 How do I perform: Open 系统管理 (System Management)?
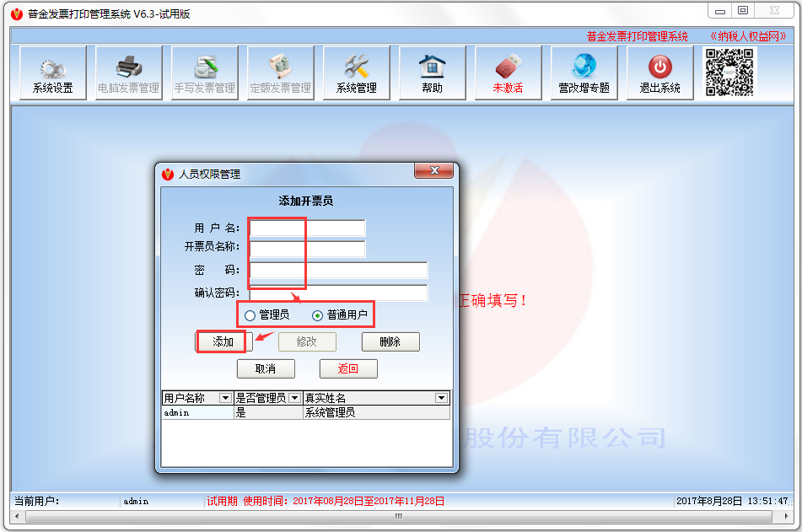coord(355,73)
